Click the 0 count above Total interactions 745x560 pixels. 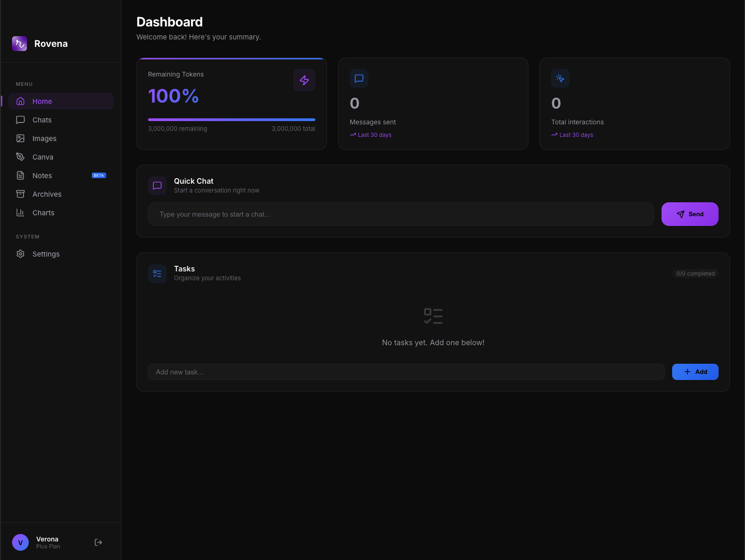[x=556, y=103]
